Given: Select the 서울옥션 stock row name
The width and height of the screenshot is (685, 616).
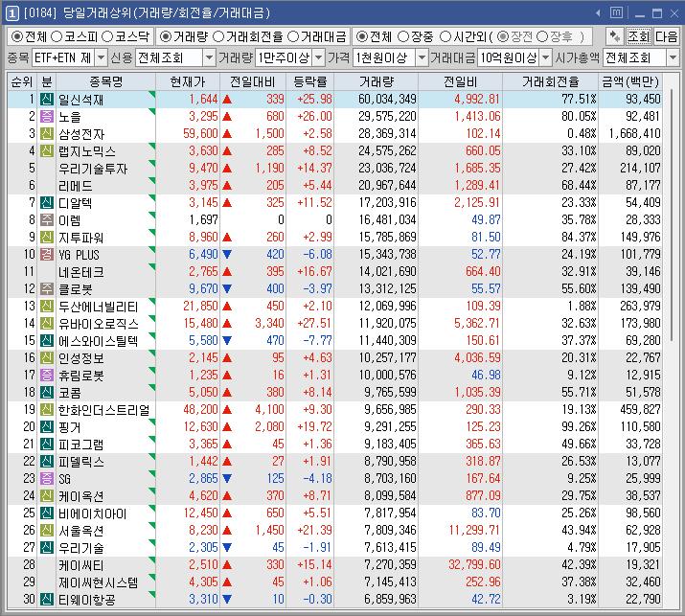Looking at the screenshot, I should coord(81,531).
